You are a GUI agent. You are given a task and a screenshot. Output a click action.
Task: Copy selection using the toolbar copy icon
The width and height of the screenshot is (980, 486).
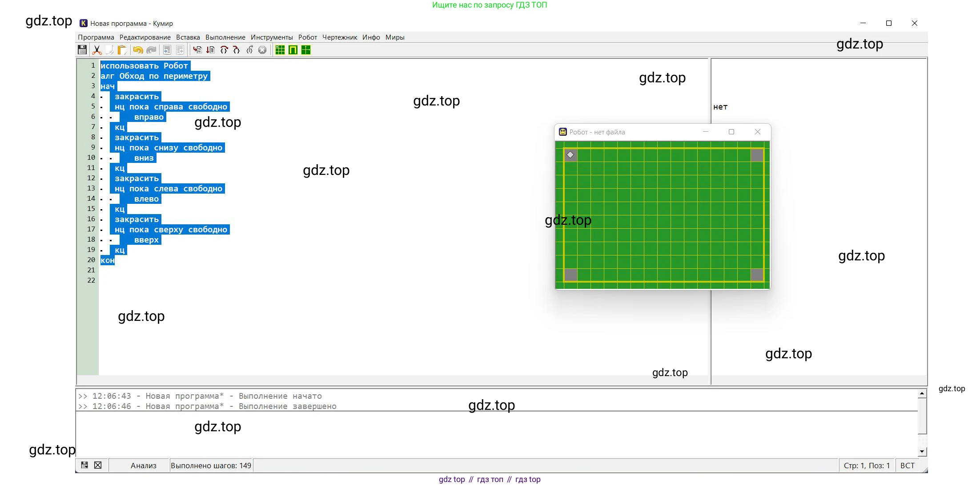(109, 50)
